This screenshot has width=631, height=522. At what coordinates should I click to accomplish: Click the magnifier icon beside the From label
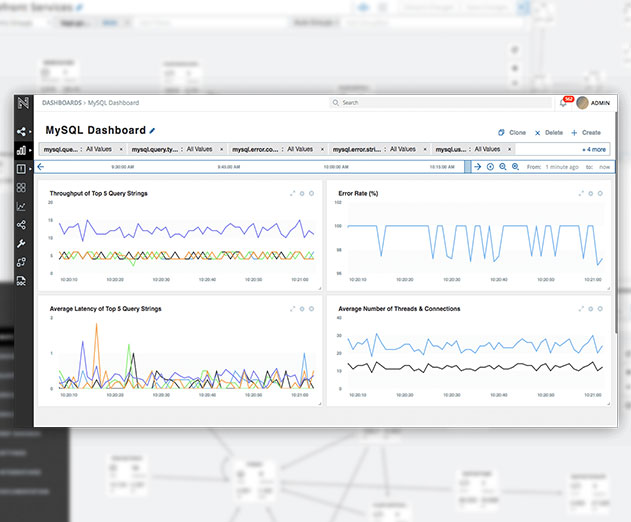click(x=515, y=167)
